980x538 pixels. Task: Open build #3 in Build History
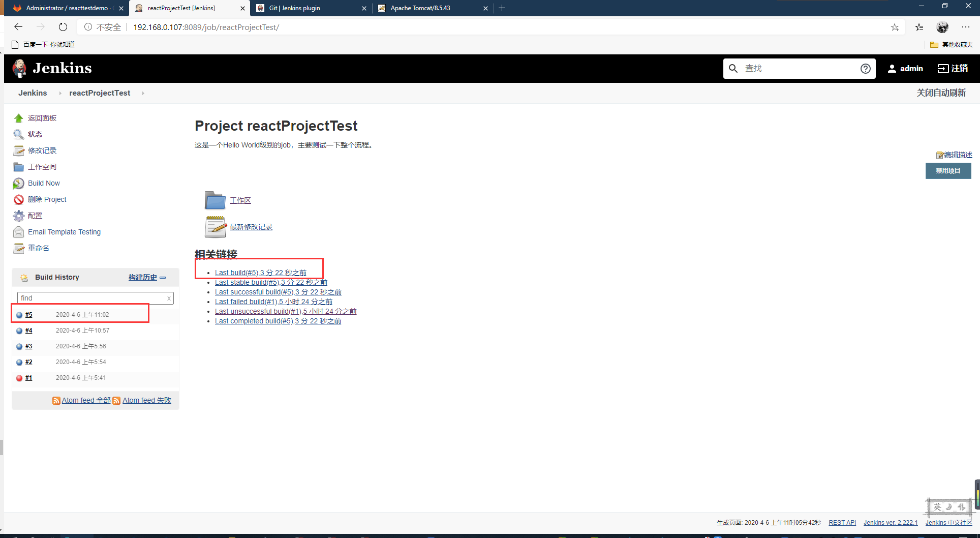coord(29,346)
